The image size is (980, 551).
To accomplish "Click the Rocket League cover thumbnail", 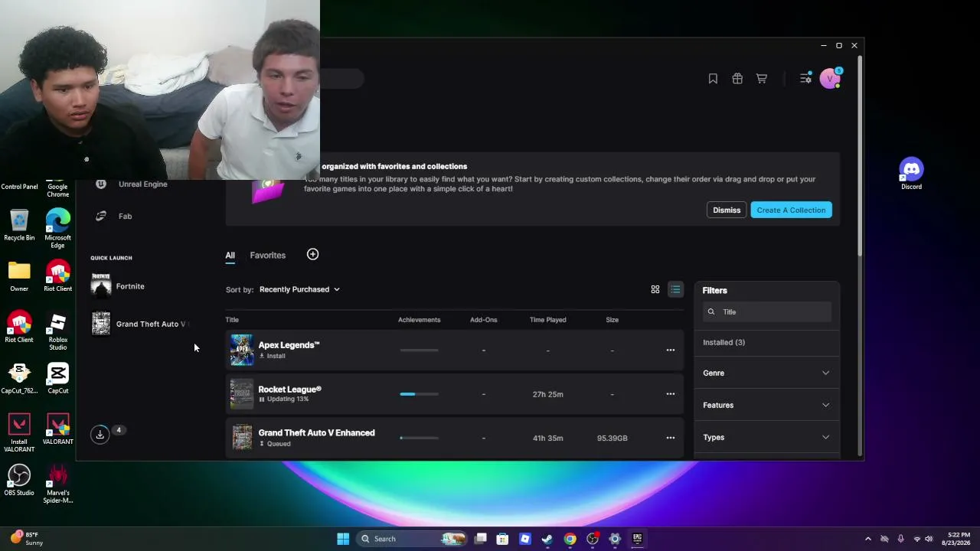I will tap(242, 394).
